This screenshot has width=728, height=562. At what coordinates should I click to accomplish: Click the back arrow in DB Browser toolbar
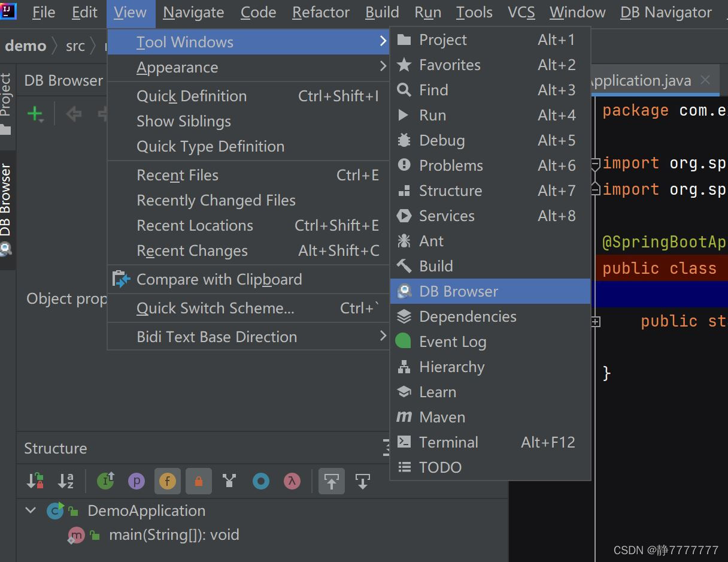[x=74, y=114]
